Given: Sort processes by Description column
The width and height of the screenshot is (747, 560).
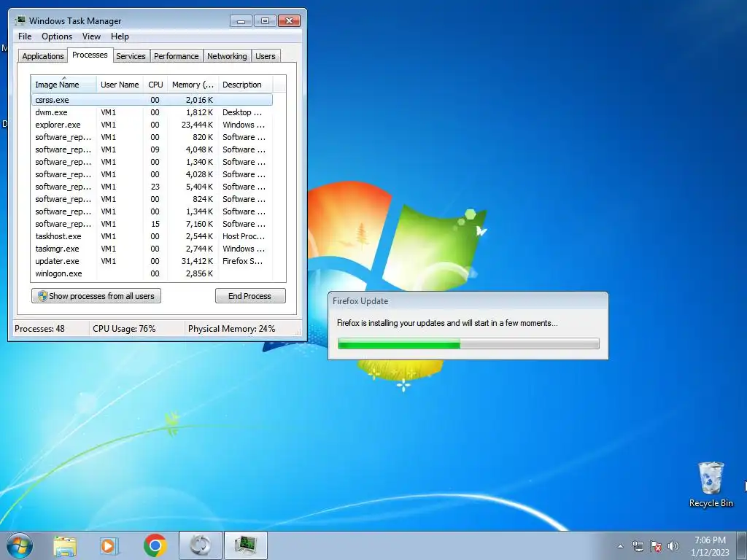Looking at the screenshot, I should 245,85.
